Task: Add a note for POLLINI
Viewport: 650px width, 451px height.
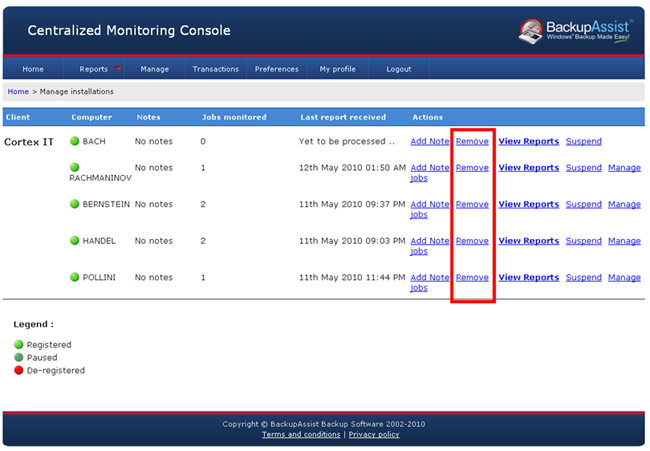Action: click(x=430, y=277)
